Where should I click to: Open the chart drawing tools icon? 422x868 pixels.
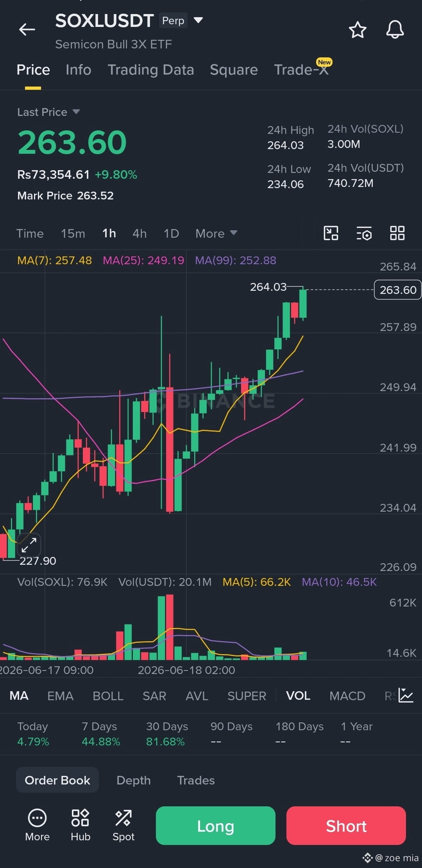[x=331, y=233]
